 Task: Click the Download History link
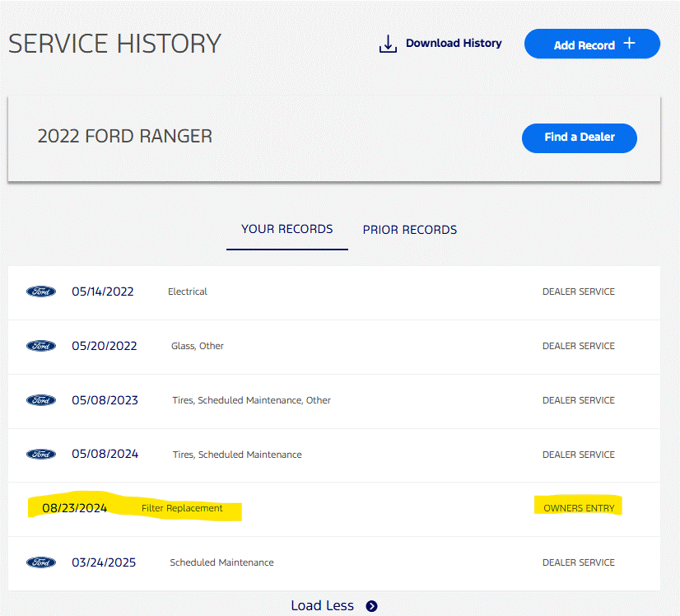pyautogui.click(x=454, y=44)
